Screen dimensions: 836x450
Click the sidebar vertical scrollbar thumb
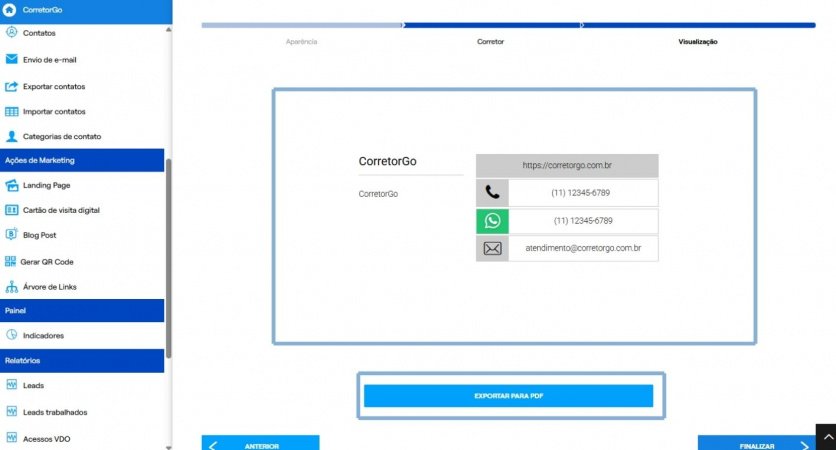[x=168, y=259]
